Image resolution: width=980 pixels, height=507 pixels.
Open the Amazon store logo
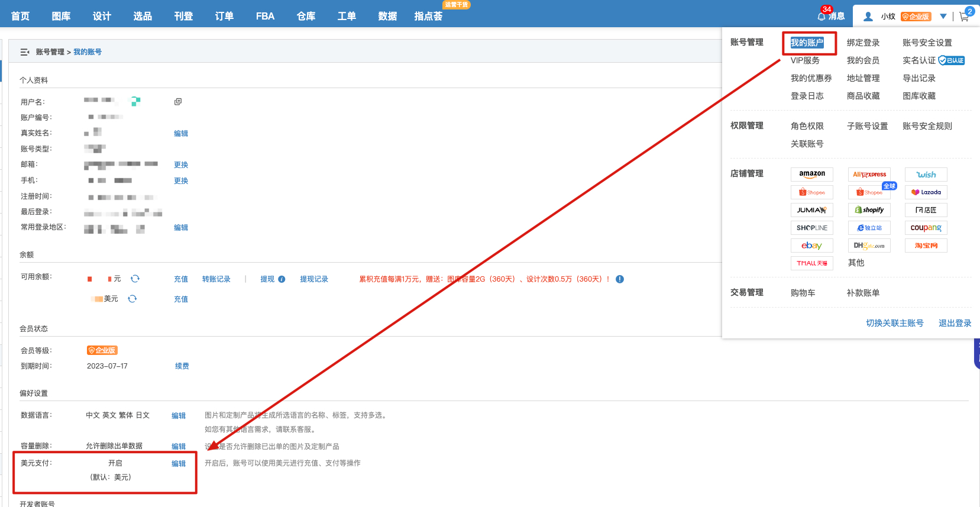click(812, 175)
